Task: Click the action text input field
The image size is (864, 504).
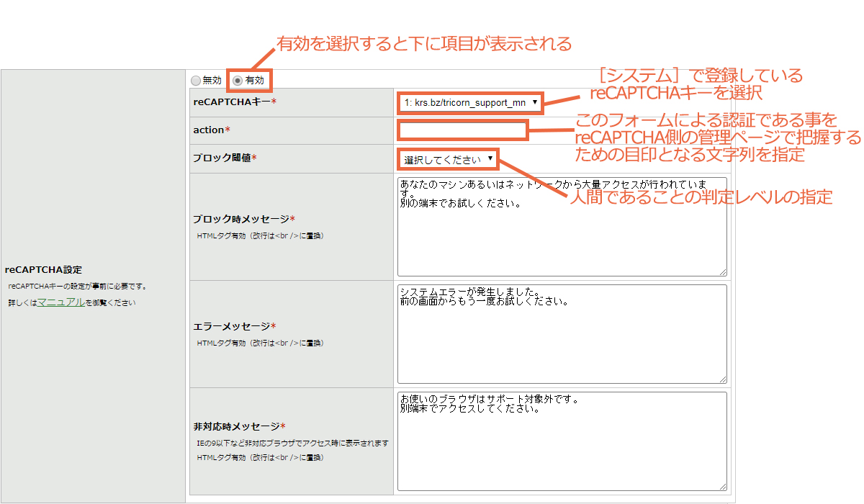Action: click(x=463, y=130)
